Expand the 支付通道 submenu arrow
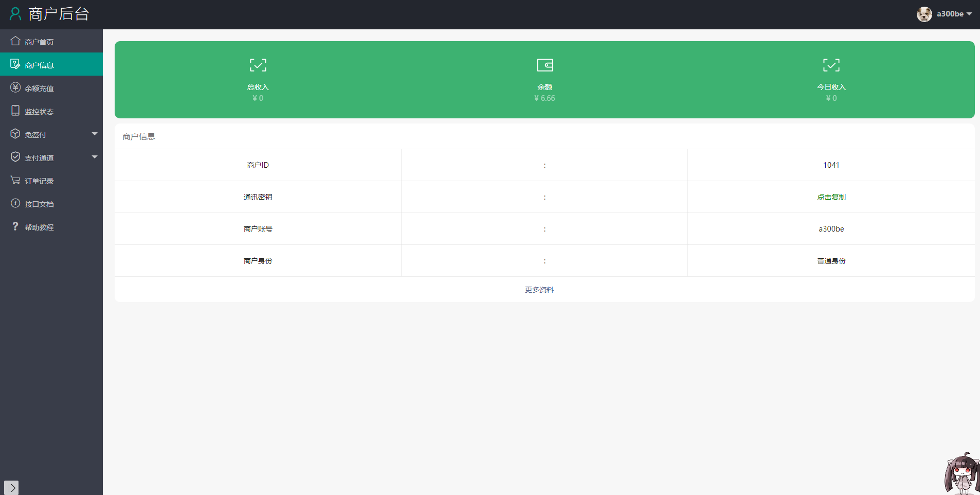Screen dimensions: 980x495 95,157
